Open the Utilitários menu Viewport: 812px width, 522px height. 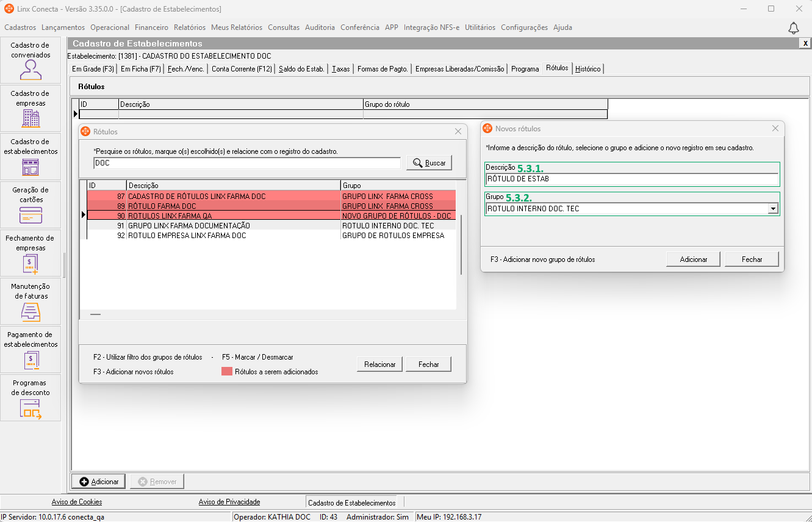click(x=480, y=27)
